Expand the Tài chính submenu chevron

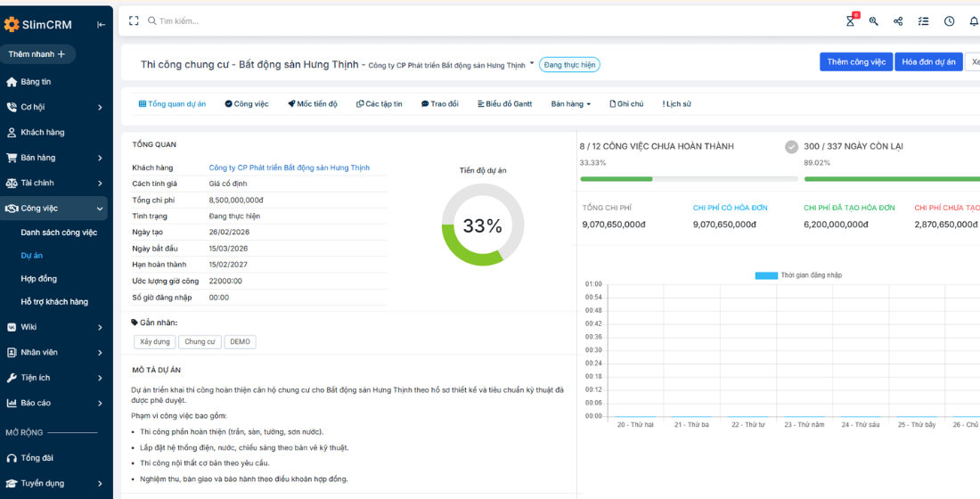100,184
